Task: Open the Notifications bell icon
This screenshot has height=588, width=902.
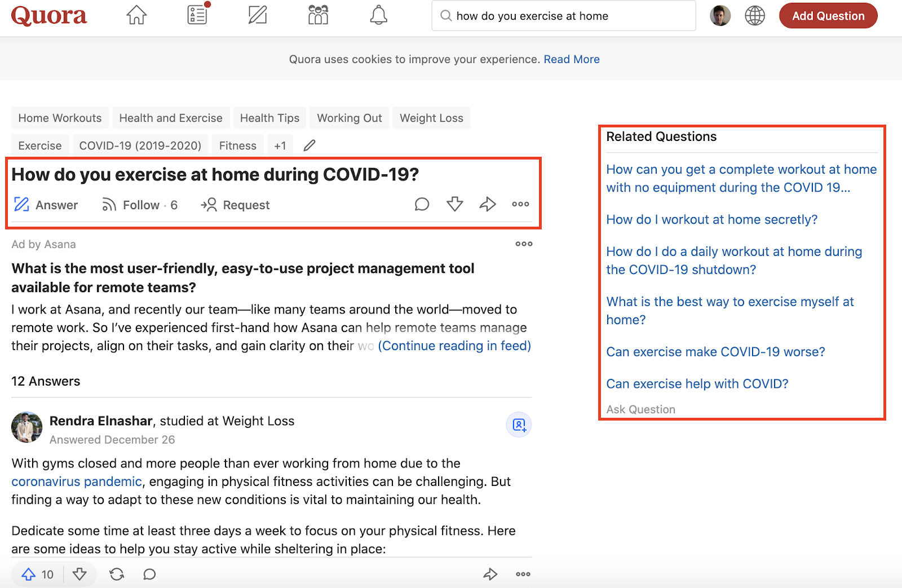Action: click(x=378, y=15)
